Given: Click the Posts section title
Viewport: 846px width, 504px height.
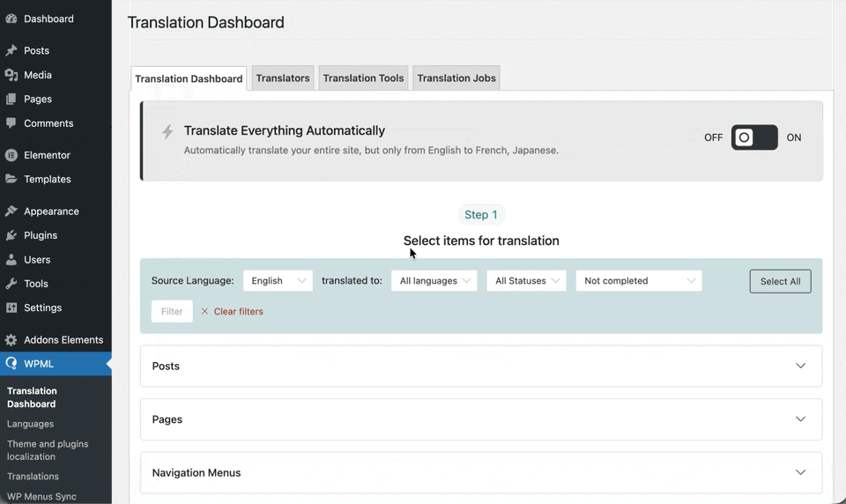Looking at the screenshot, I should 166,366.
